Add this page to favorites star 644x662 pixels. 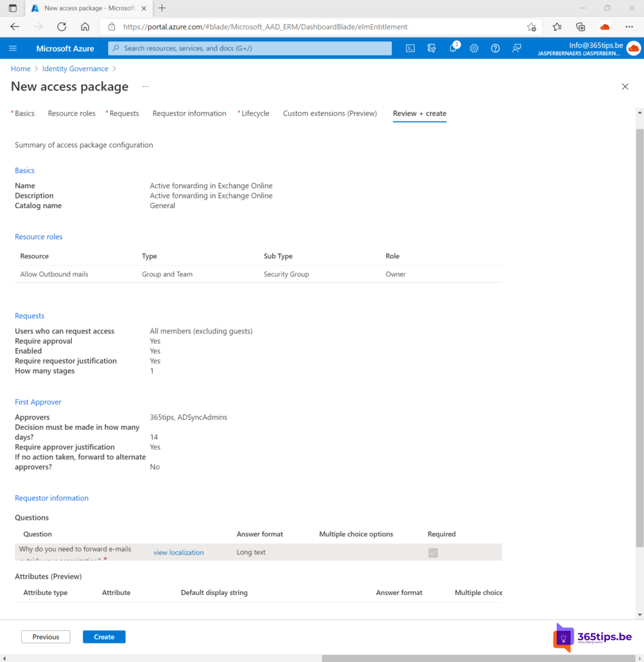(531, 27)
